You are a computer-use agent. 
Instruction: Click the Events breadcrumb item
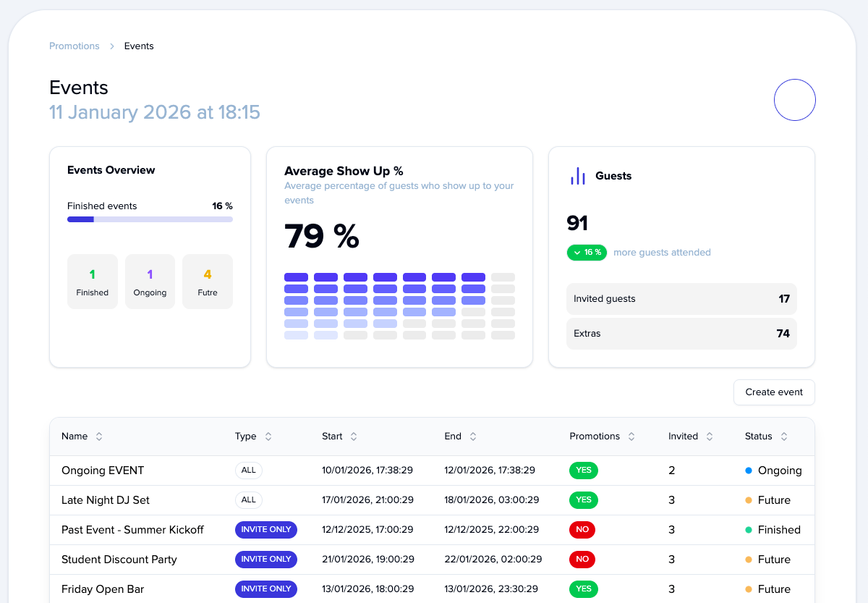tap(139, 46)
